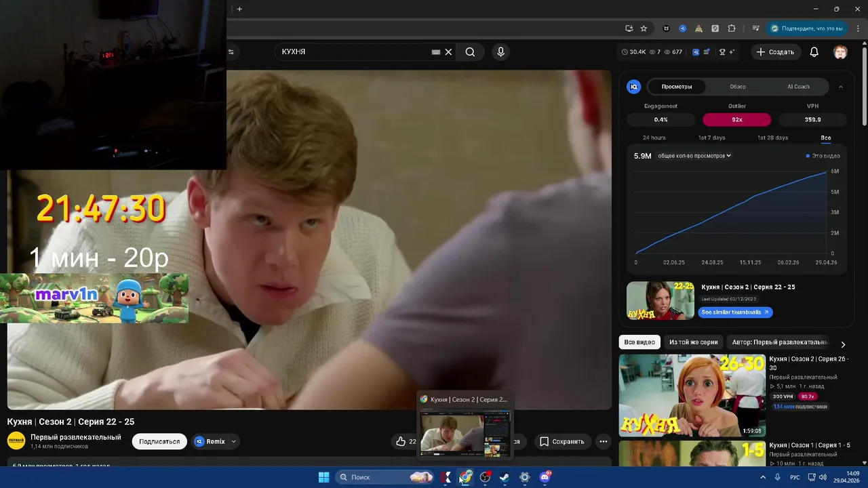Switch to the Обзор tab
Screen dimensions: 868x488
point(738,87)
